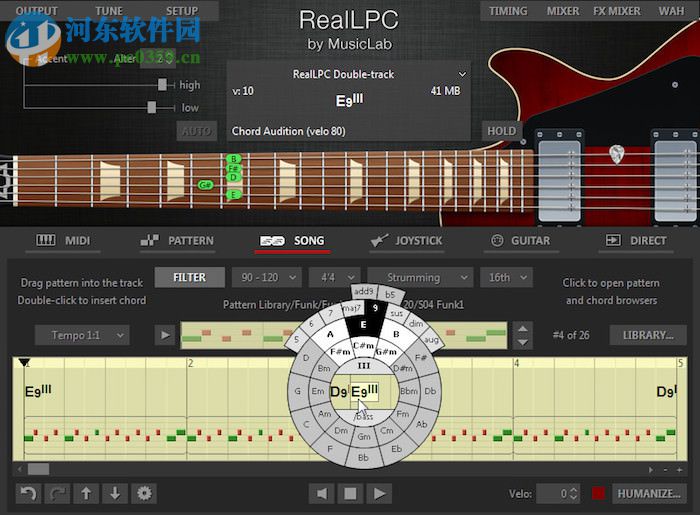The width and height of the screenshot is (700, 515).
Task: Click the down arrow button beside the gear
Action: [115, 494]
